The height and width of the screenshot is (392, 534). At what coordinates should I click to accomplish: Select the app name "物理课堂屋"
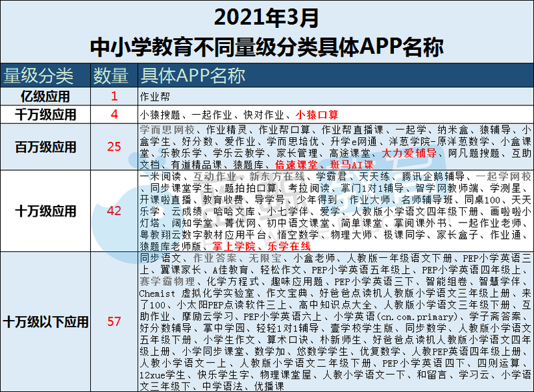[286, 375]
